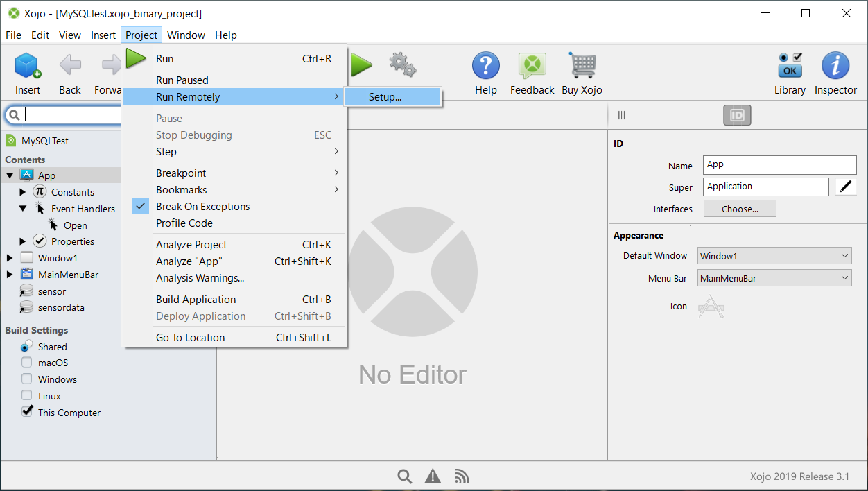Click the green Run arrow in toolbar
Viewport: 868px width, 491px height.
[x=361, y=66]
